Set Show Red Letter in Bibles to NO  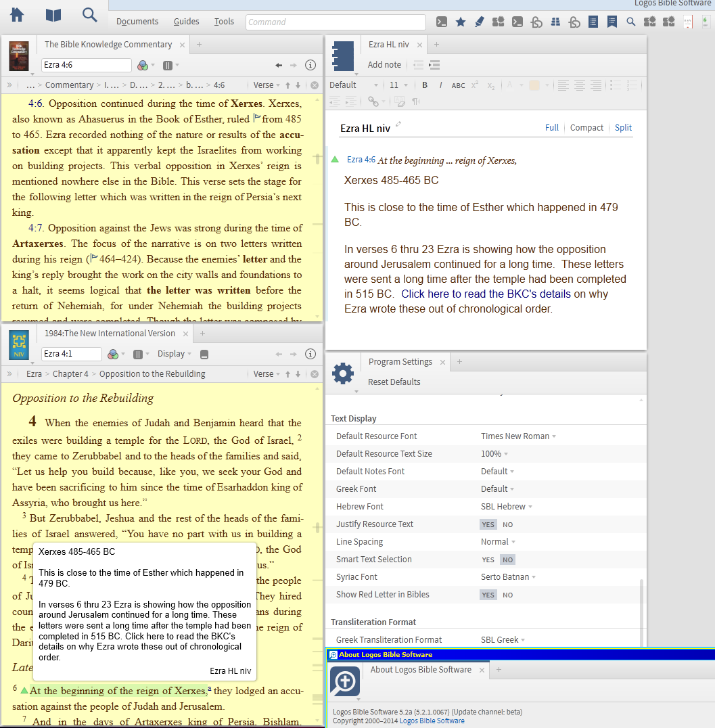507,595
